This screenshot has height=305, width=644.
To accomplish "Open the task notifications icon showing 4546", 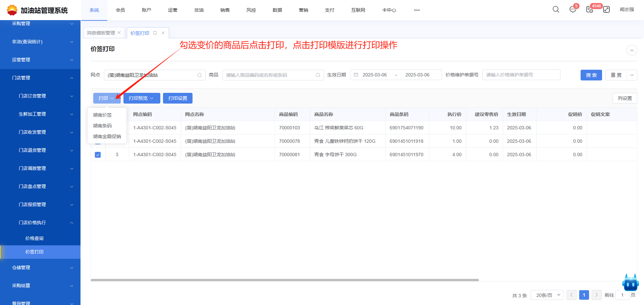I will pyautogui.click(x=589, y=9).
